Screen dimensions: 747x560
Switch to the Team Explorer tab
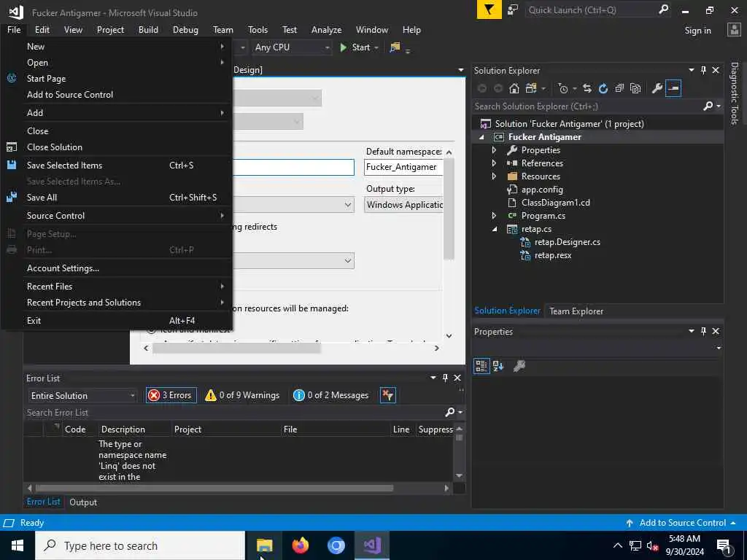pyautogui.click(x=576, y=311)
